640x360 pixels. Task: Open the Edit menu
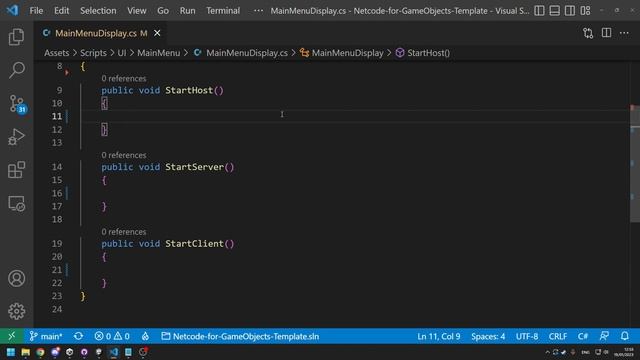(x=61, y=11)
